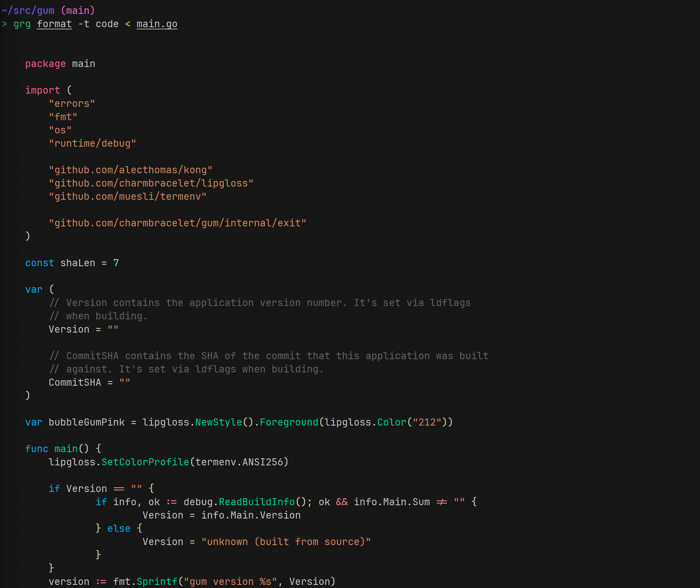
Task: Select the Version variable assignment
Action: click(x=83, y=329)
